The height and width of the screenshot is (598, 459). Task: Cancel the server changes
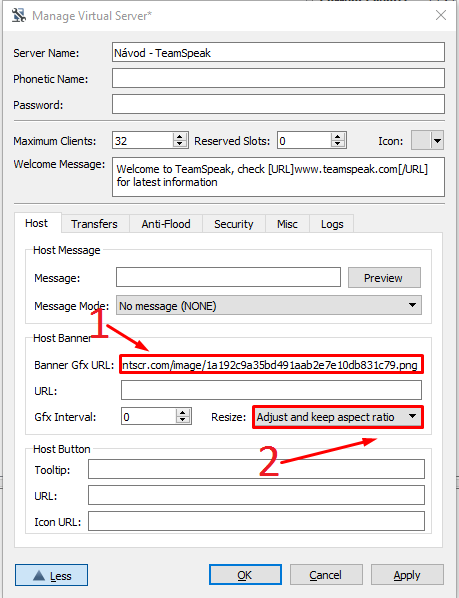point(326,575)
